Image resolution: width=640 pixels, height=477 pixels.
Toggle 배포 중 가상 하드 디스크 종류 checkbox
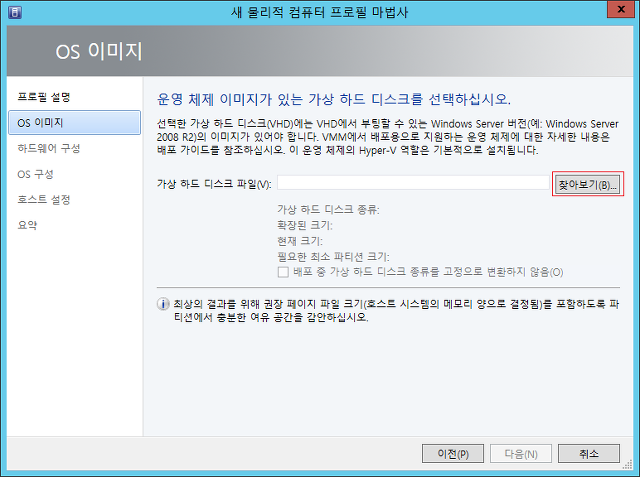(x=283, y=272)
